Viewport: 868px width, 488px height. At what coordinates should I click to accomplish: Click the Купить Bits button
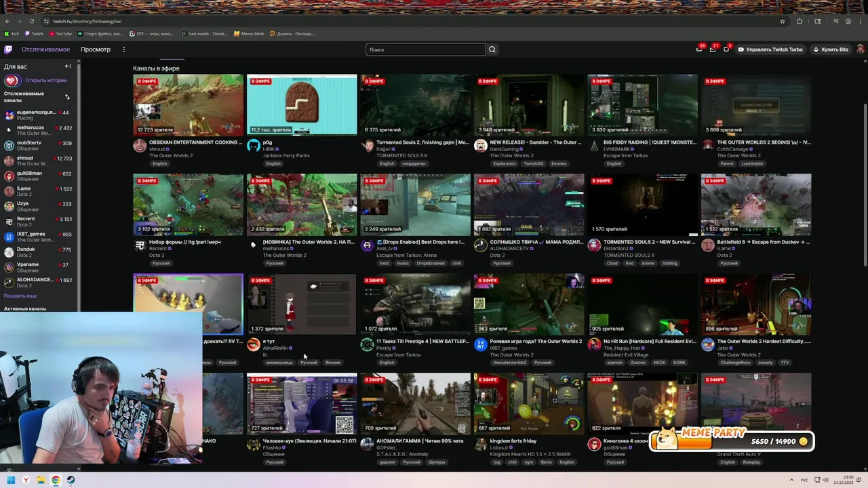click(830, 49)
